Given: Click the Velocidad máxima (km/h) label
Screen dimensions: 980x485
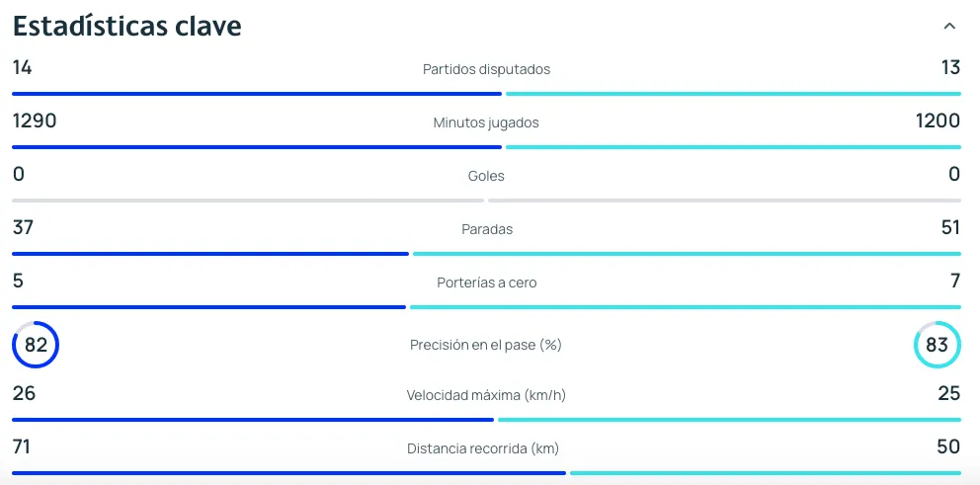Looking at the screenshot, I should [486, 395].
